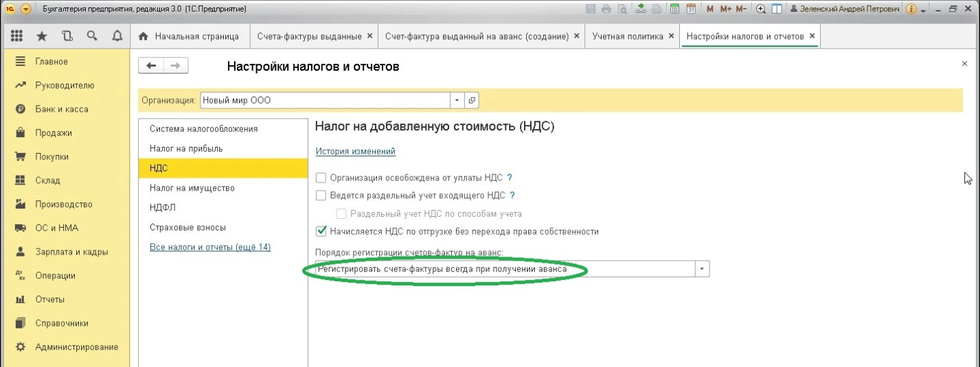This screenshot has width=980, height=367.
Task: Click the Организация input field
Action: tap(326, 99)
